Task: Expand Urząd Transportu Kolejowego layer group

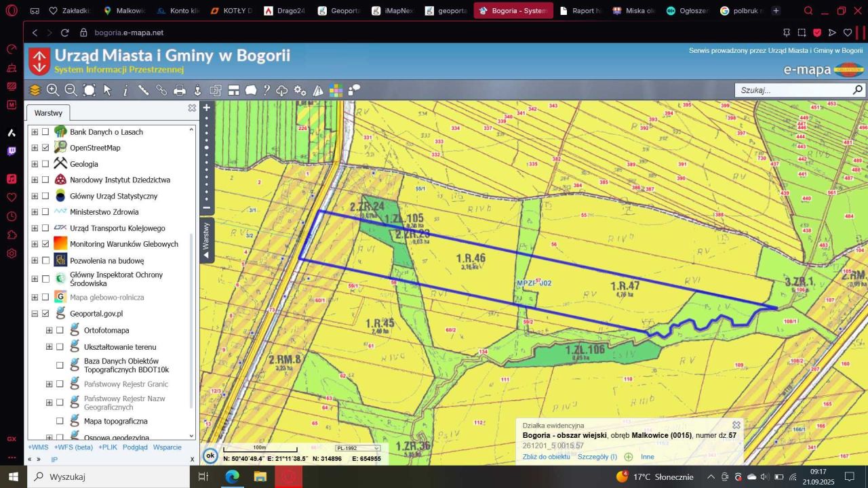Action: click(x=35, y=228)
